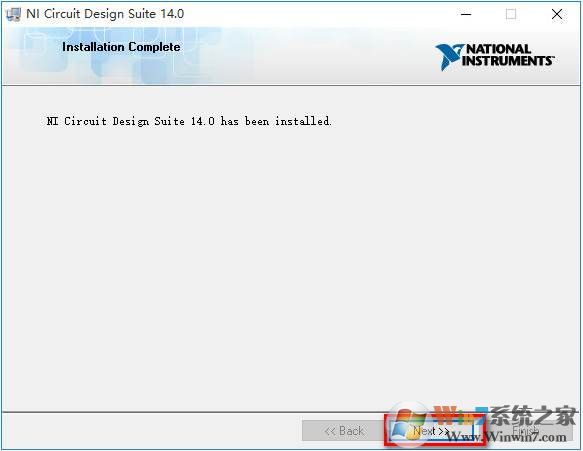Click the Installation Complete heading
Image resolution: width=583 pixels, height=451 pixels.
pyautogui.click(x=121, y=47)
